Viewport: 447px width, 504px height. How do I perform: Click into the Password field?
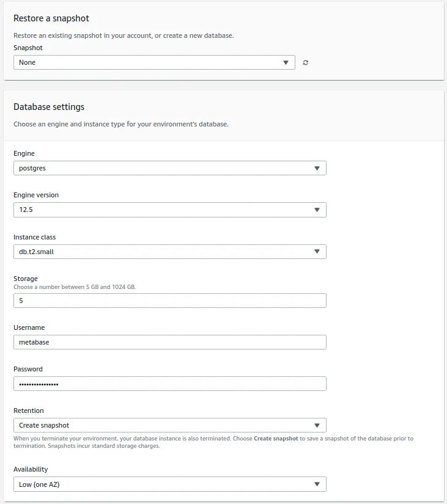pyautogui.click(x=170, y=384)
